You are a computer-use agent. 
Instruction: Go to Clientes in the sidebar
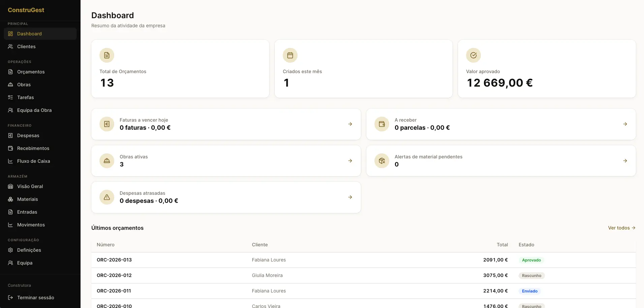(40, 47)
